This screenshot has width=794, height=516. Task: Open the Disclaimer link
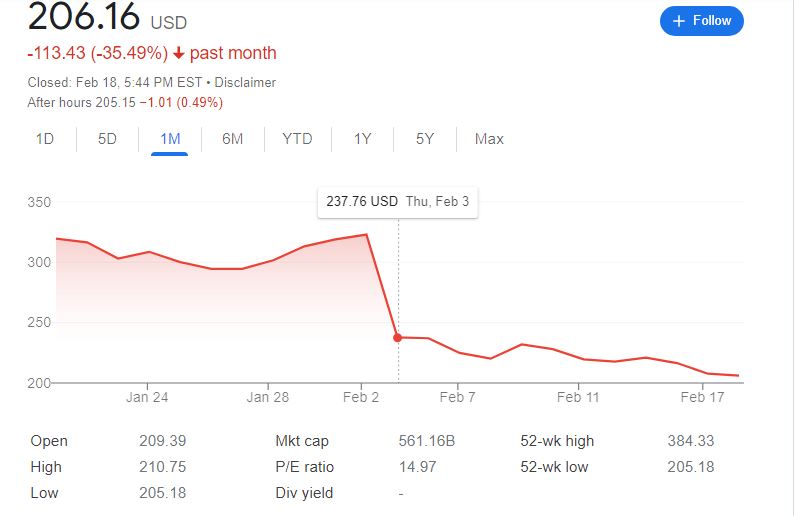(245, 83)
